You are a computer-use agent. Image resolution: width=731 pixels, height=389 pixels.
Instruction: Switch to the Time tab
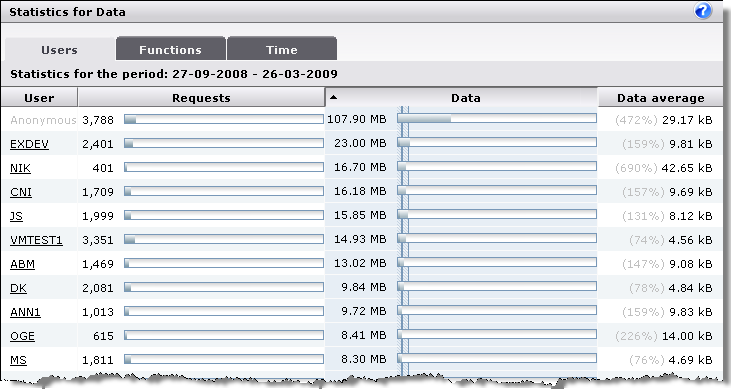coord(282,49)
